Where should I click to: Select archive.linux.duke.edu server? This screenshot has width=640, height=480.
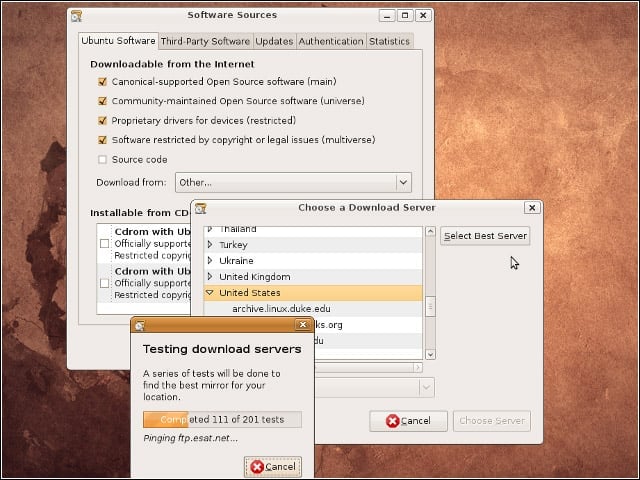(x=281, y=309)
